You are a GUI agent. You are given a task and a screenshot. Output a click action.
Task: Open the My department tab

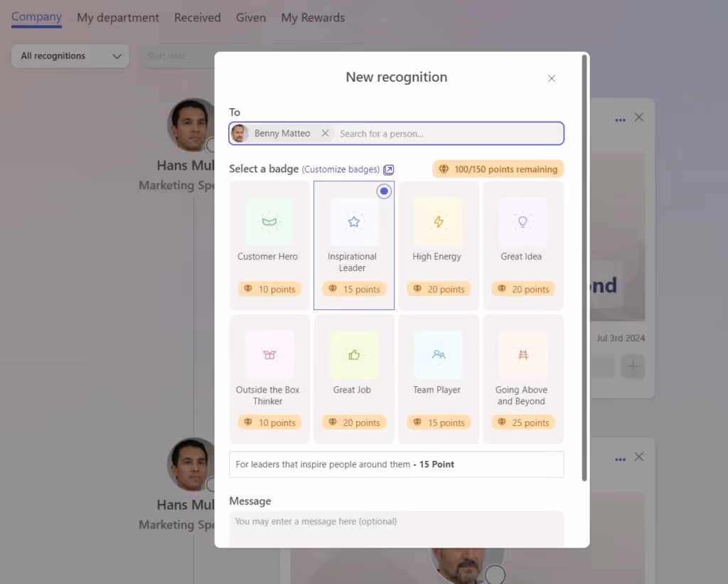(x=118, y=18)
